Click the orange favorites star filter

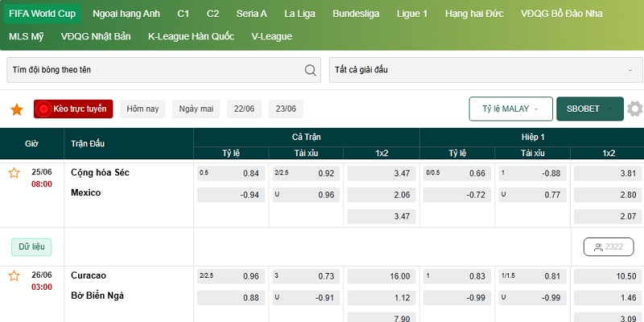(x=17, y=109)
